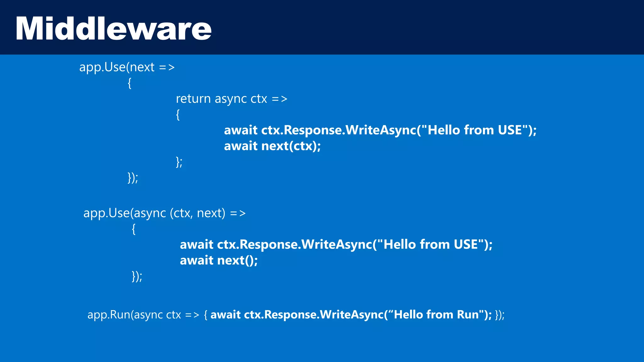Click the Middleware slide title
644x362 pixels.
[x=113, y=28]
